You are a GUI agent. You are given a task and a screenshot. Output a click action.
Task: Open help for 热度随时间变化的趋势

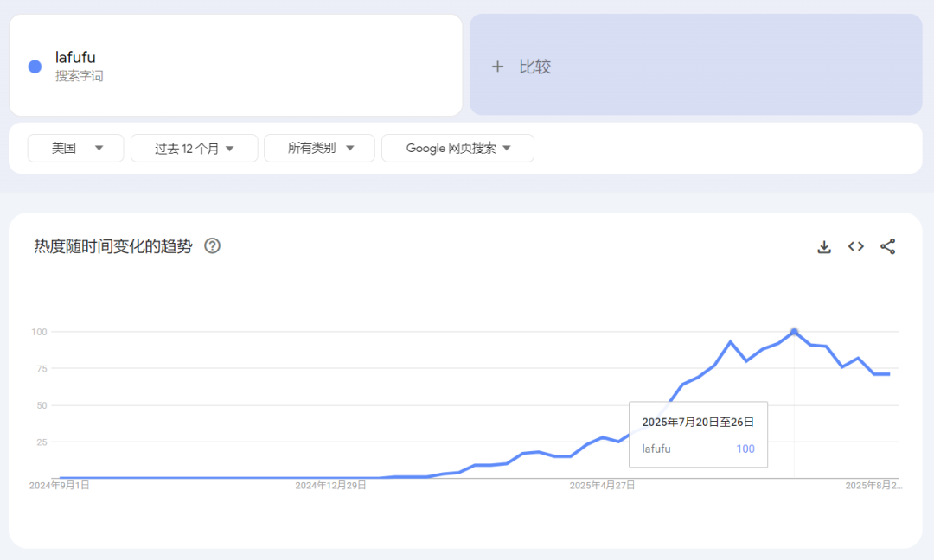(x=212, y=245)
